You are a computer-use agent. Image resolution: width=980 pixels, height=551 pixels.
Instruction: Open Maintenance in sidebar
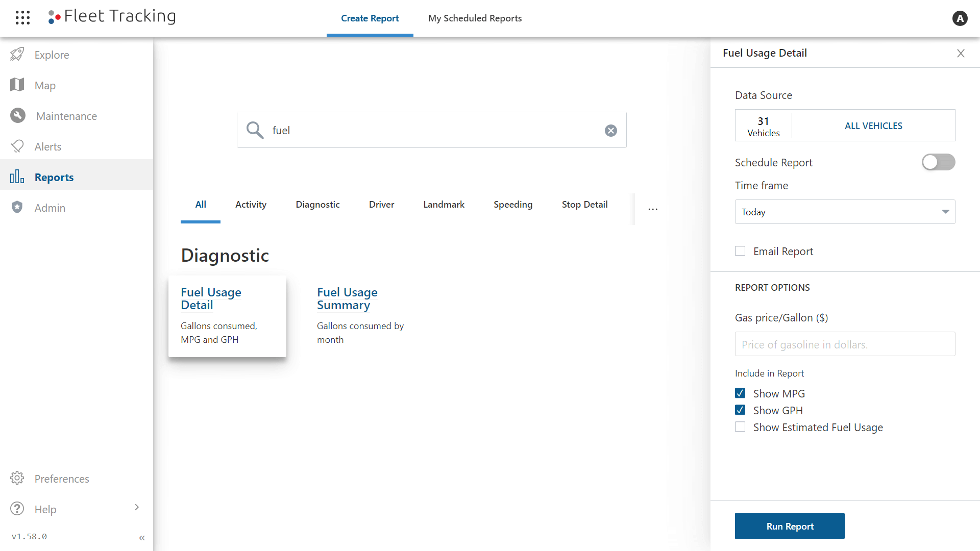point(77,116)
